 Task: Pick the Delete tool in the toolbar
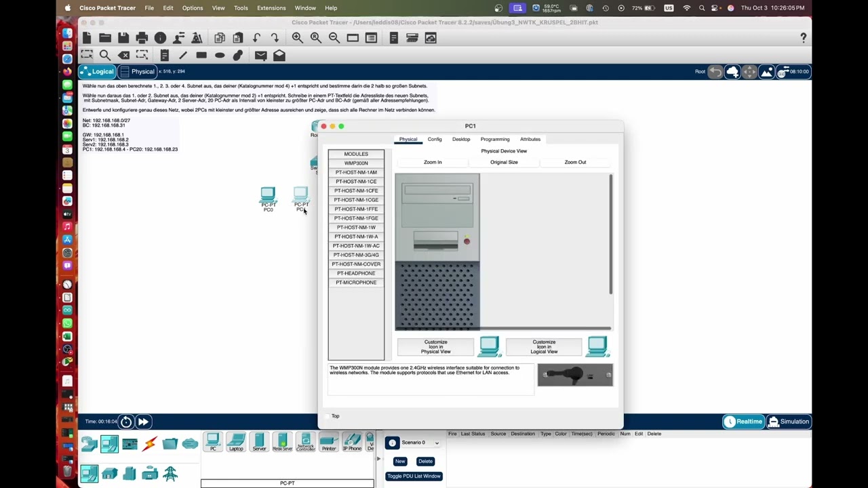[123, 55]
